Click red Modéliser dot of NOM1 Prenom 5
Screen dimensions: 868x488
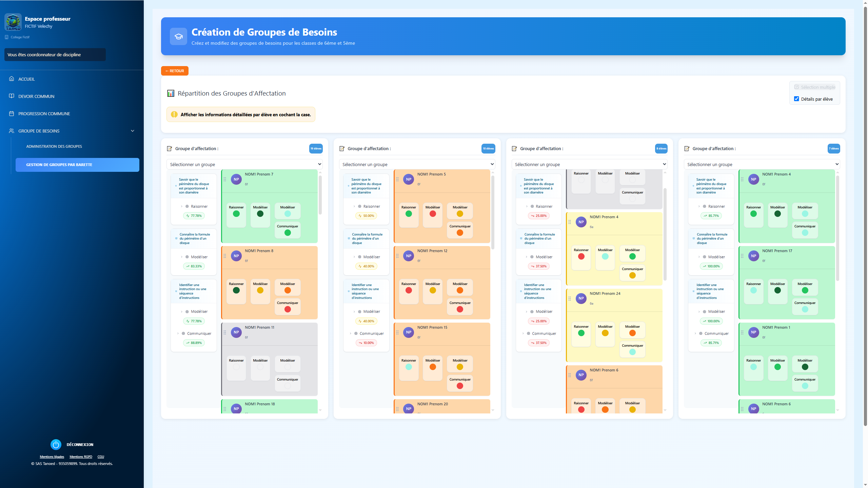pos(433,214)
